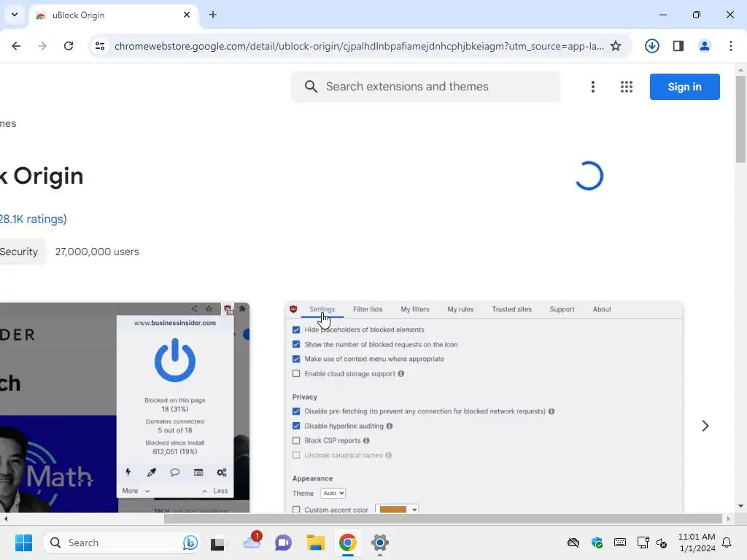Show the next screenshot with the arrow
Viewport: 747px width, 560px height.
[x=705, y=426]
